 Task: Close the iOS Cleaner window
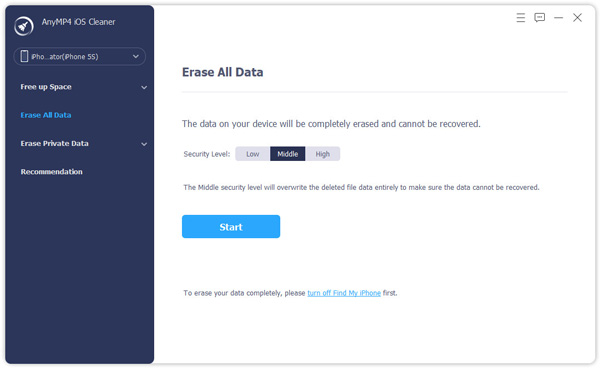(x=577, y=18)
